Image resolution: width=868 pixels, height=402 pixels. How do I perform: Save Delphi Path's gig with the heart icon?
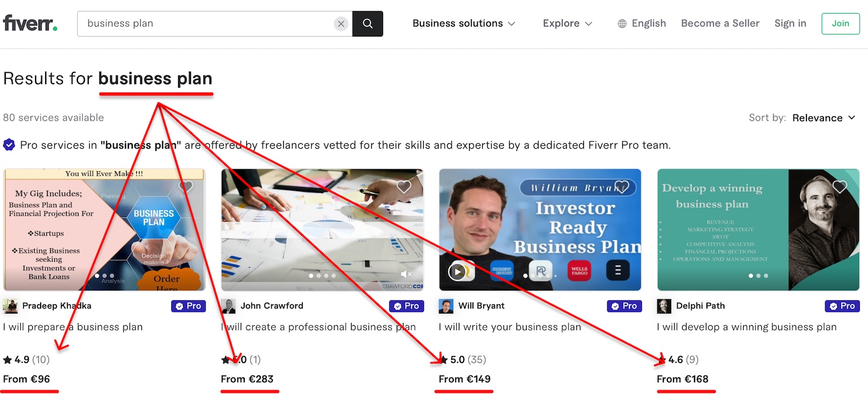(839, 186)
